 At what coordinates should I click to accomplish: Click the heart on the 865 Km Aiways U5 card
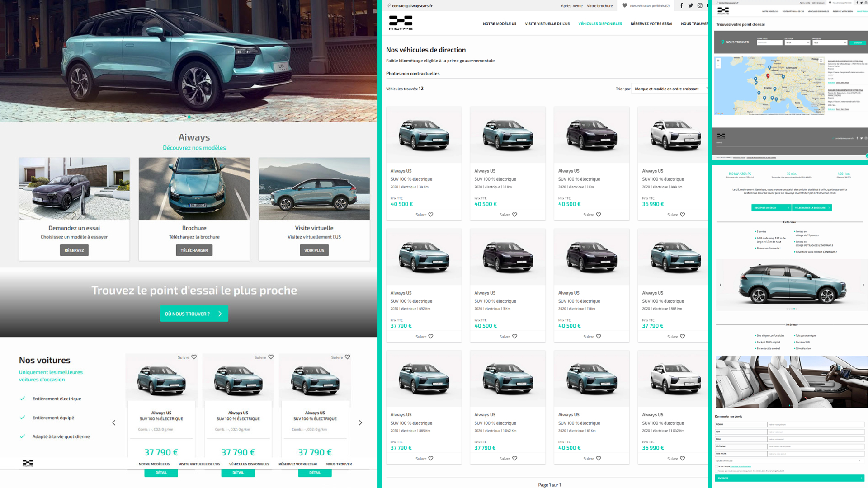[431, 459]
